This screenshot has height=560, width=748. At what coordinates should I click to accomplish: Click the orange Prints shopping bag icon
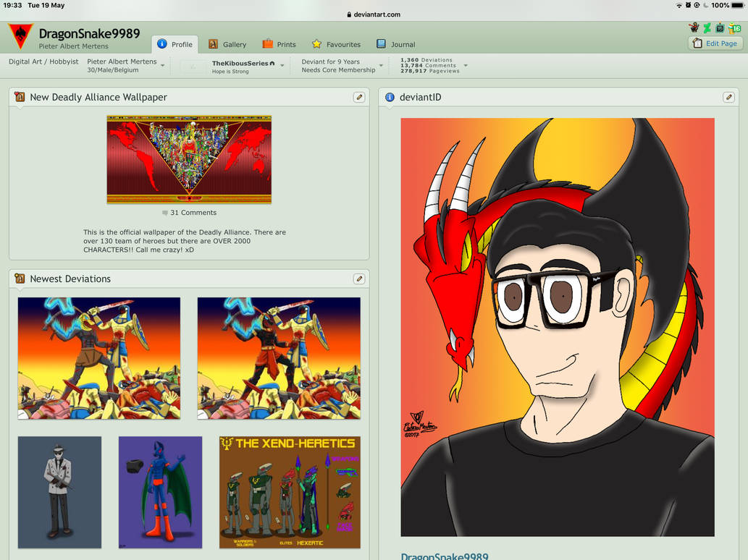(x=268, y=44)
